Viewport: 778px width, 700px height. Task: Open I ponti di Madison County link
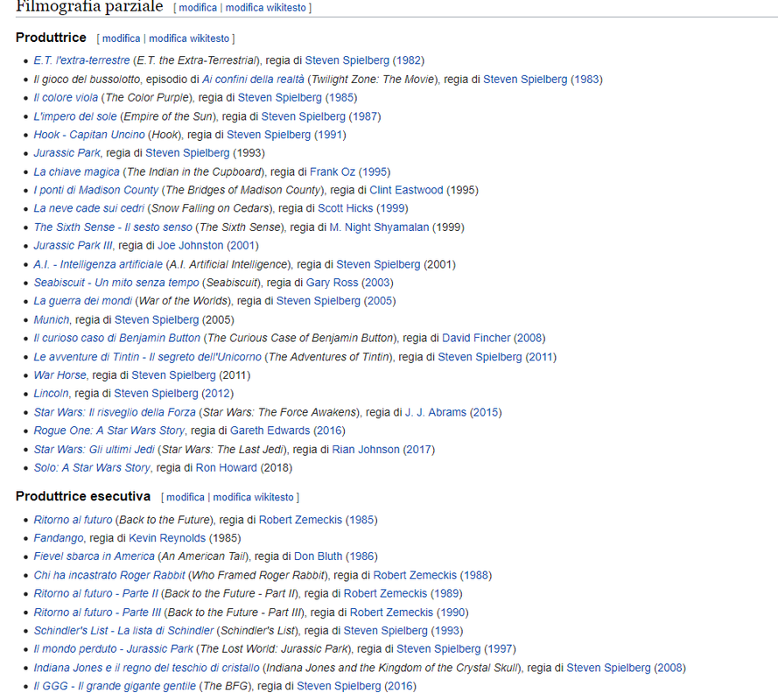pyautogui.click(x=95, y=191)
